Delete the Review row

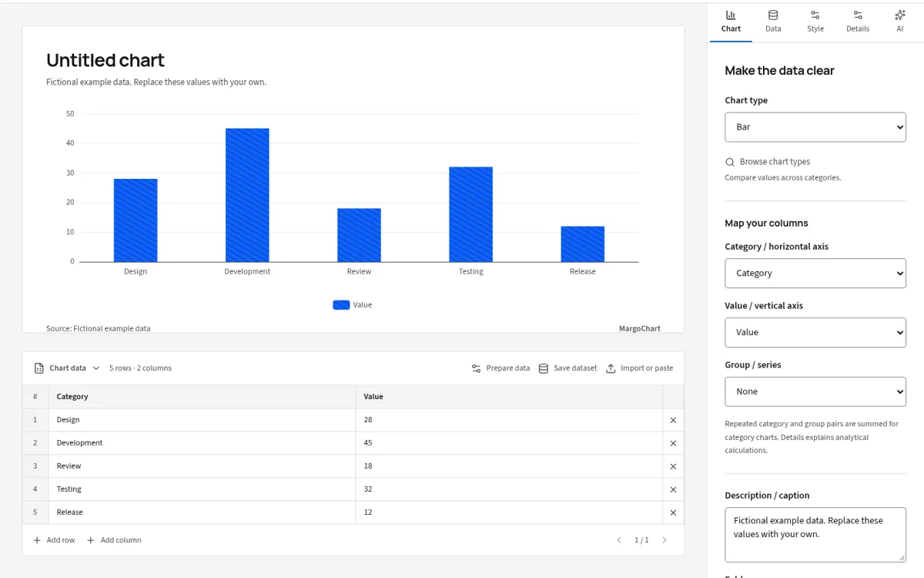coord(673,466)
